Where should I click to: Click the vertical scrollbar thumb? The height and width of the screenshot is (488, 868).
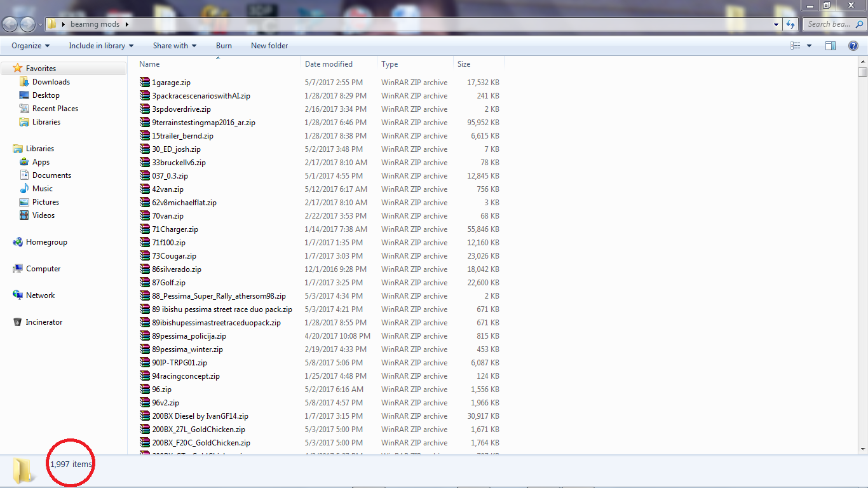862,72
